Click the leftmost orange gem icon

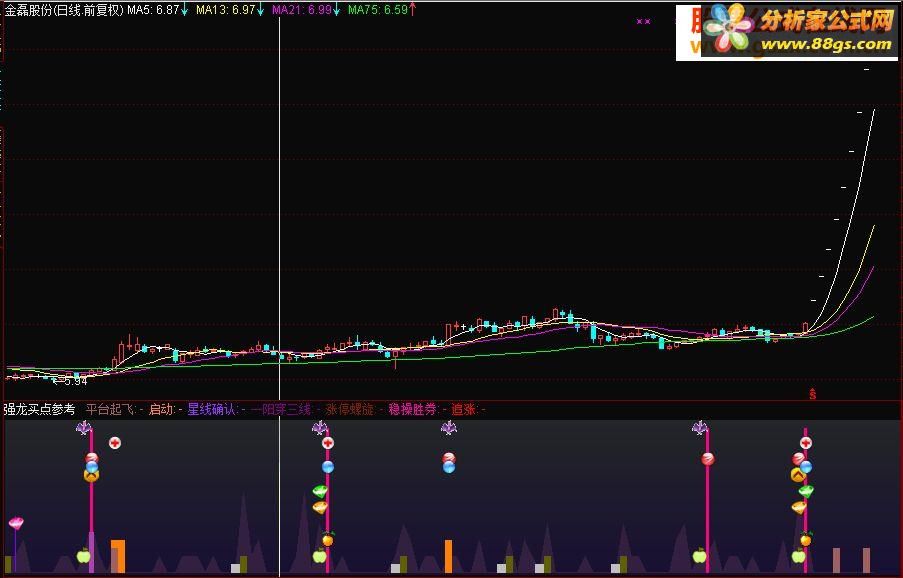point(320,507)
